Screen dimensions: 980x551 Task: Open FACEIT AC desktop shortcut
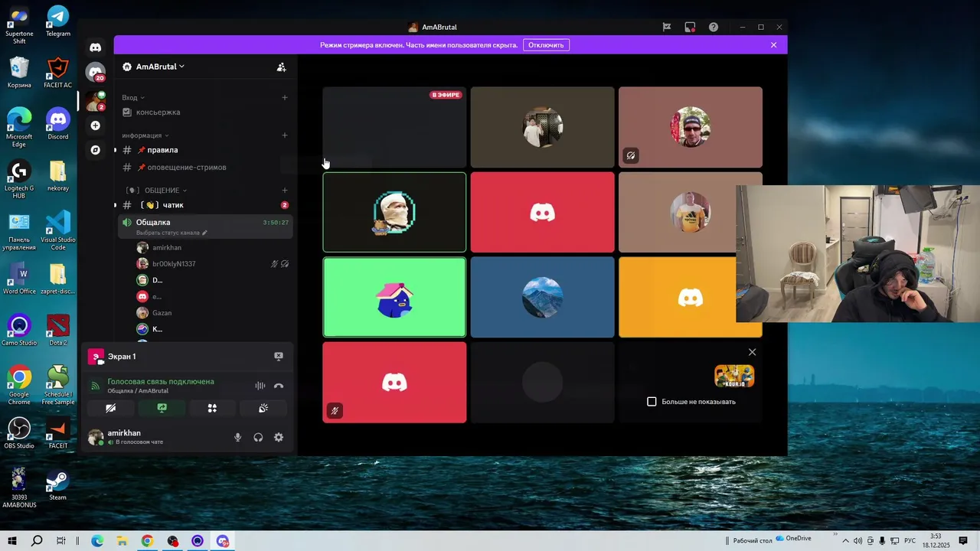click(x=58, y=73)
